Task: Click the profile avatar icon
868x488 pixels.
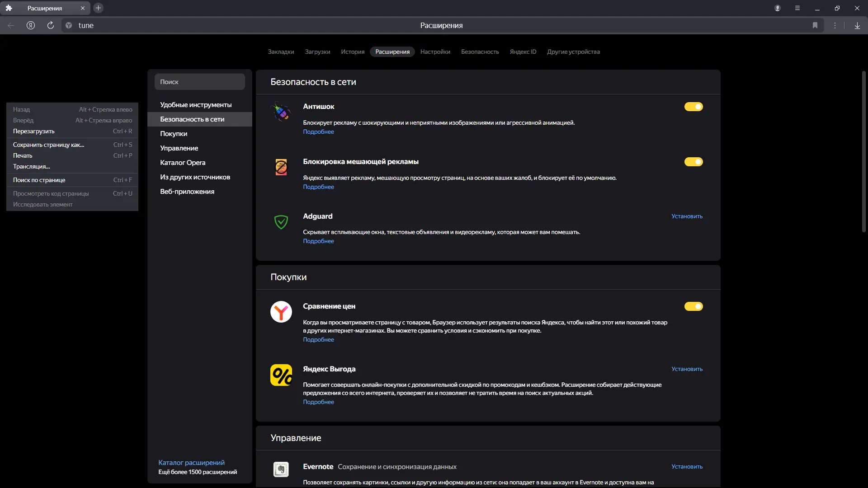Action: point(778,8)
